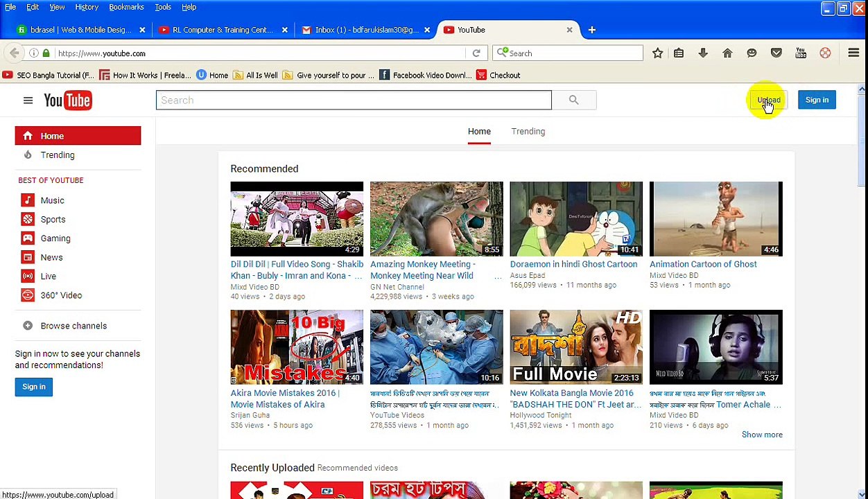Open the Checkout bookmark

[498, 75]
